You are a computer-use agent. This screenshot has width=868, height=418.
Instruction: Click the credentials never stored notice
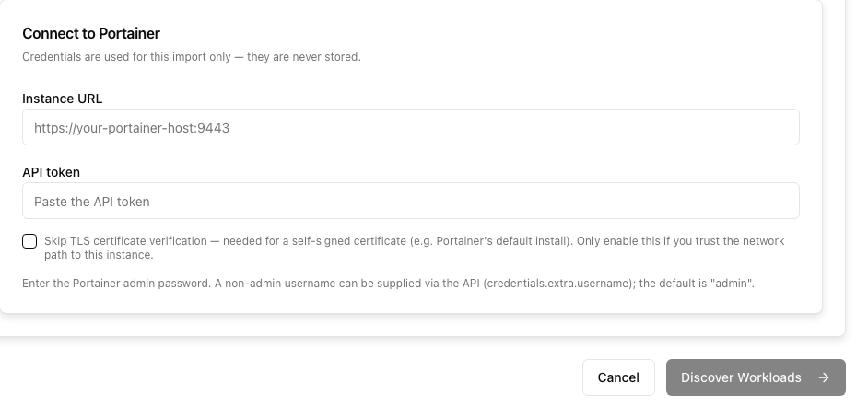[192, 57]
